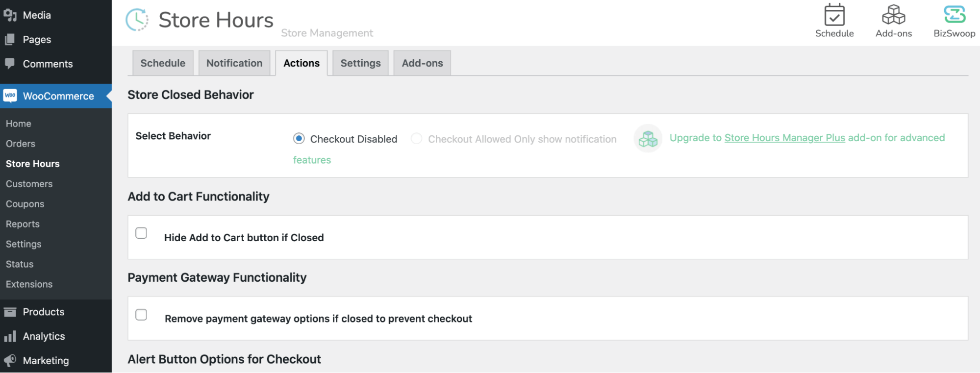This screenshot has height=373, width=980.
Task: Click the BizSwoop logo icon
Action: [x=954, y=15]
